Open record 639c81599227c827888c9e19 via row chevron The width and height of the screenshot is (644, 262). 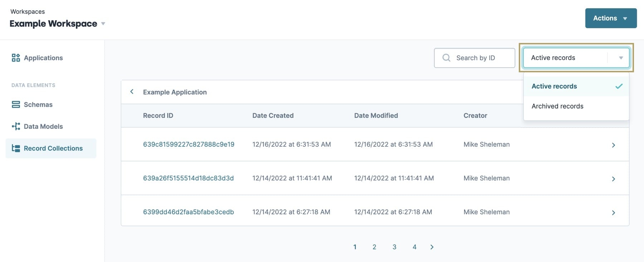coord(613,145)
